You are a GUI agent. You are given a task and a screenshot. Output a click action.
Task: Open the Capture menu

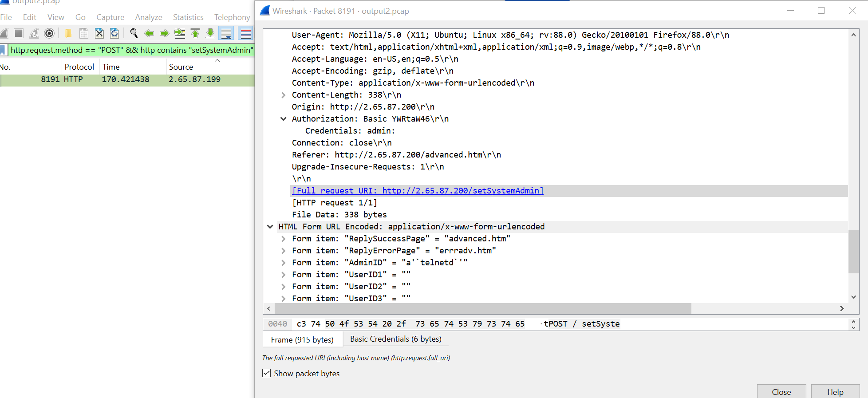110,17
